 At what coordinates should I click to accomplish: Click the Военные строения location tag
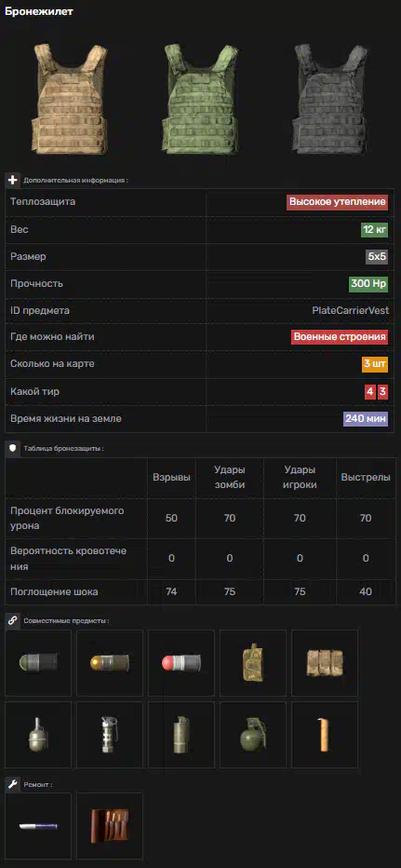point(339,336)
